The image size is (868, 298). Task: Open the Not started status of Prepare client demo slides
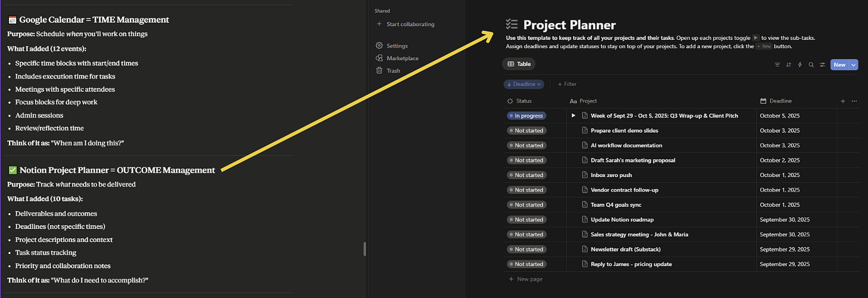click(x=526, y=131)
